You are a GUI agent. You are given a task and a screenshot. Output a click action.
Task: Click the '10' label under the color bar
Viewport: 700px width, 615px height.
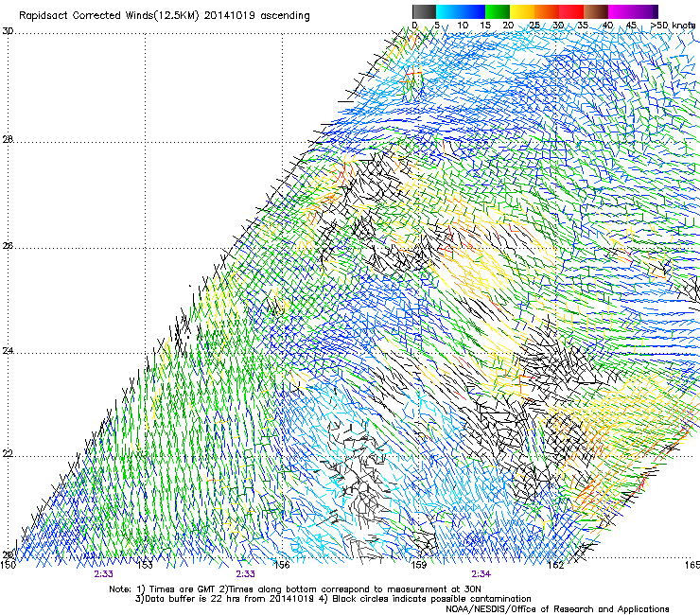click(x=463, y=26)
